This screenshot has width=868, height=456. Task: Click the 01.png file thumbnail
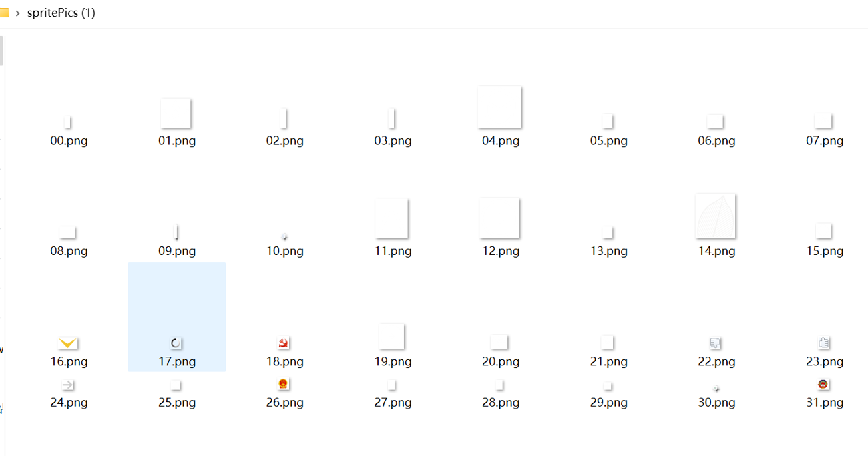[x=176, y=113]
